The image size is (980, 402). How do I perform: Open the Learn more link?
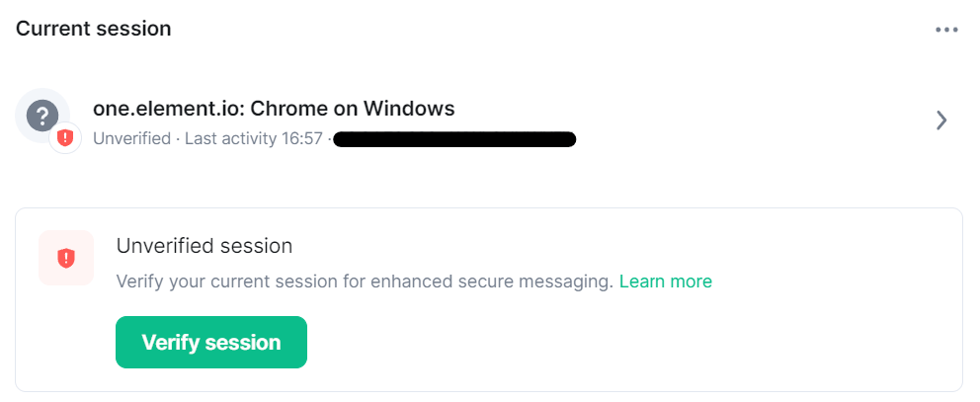[666, 281]
